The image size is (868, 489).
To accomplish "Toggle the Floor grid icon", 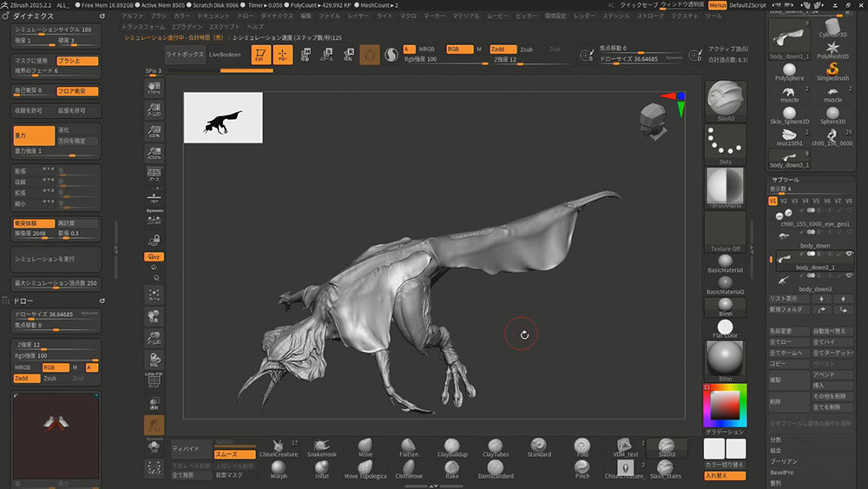I will click(154, 197).
